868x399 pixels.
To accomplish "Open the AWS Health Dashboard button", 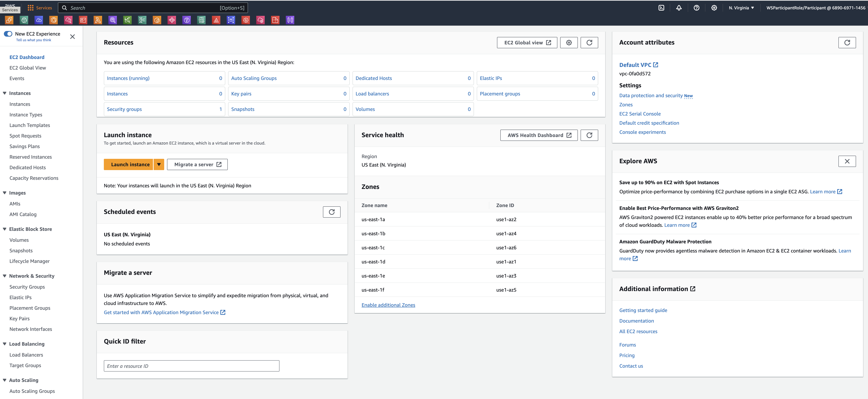I will pyautogui.click(x=539, y=135).
